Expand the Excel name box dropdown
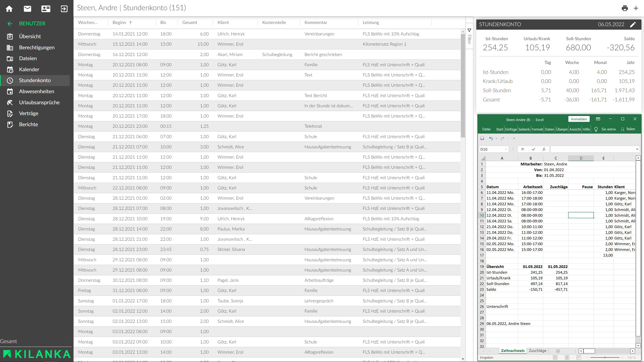 click(x=506, y=149)
